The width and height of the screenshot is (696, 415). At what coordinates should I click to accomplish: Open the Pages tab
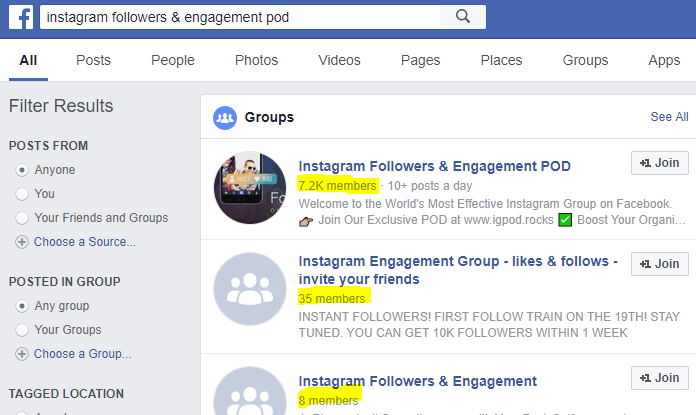[x=420, y=60]
